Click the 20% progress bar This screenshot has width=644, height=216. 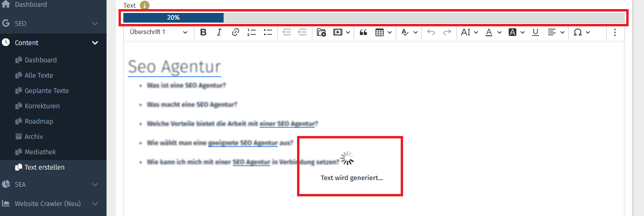374,18
